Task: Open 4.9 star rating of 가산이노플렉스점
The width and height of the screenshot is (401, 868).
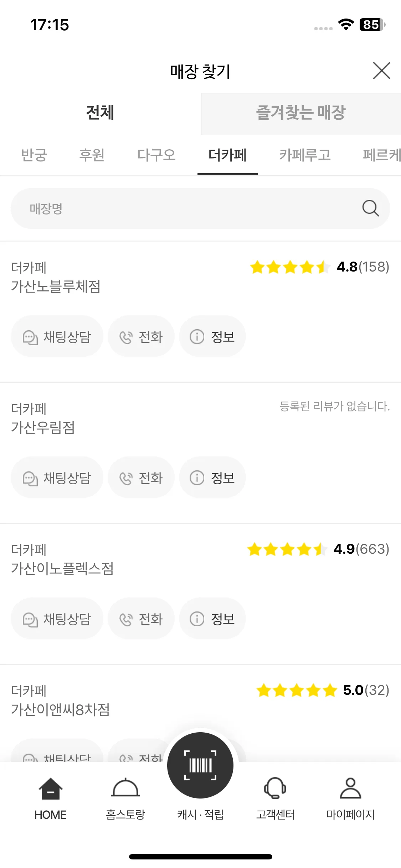Action: click(318, 549)
